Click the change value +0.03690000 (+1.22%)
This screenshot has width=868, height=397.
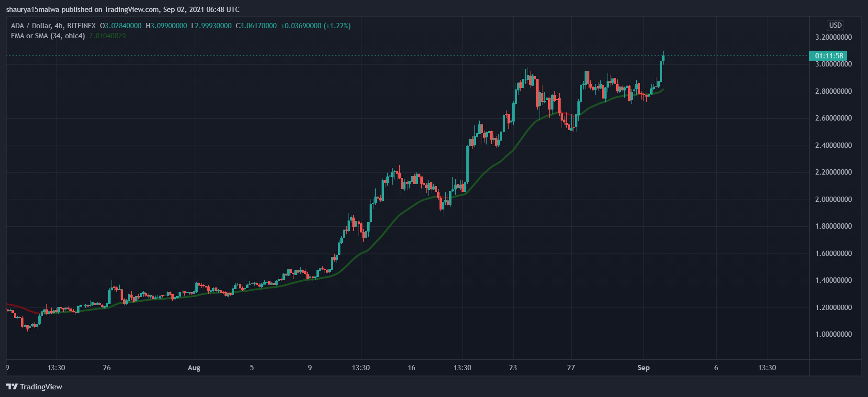(x=316, y=26)
